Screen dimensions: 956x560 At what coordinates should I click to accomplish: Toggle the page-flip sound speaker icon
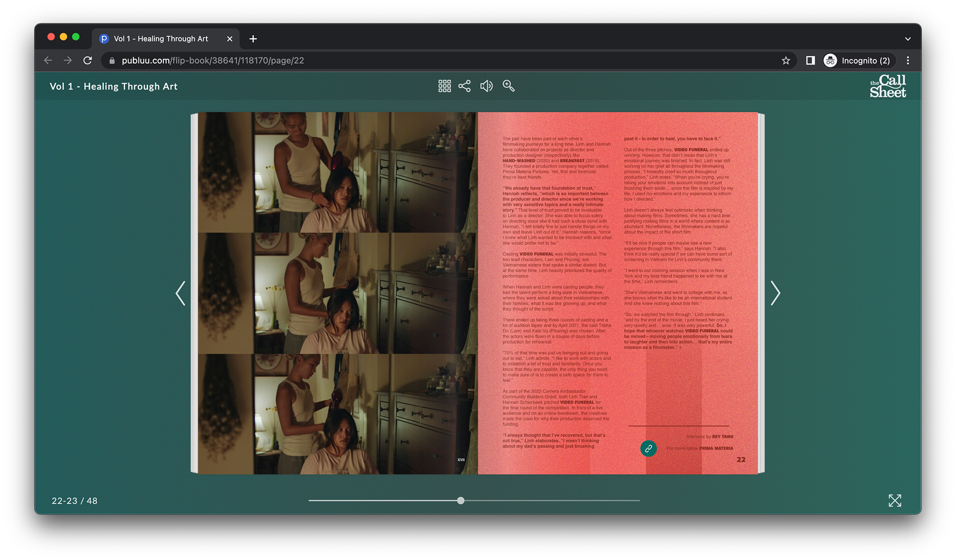pos(486,86)
